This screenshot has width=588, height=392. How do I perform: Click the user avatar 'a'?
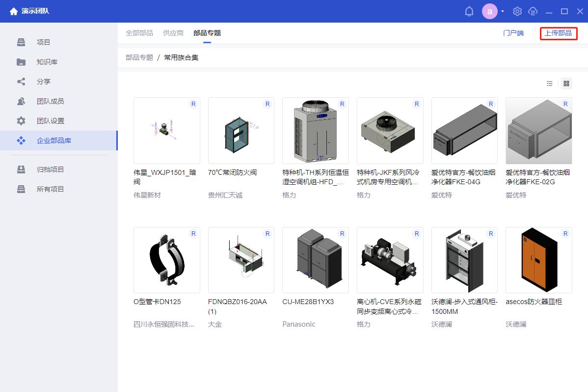pyautogui.click(x=489, y=11)
